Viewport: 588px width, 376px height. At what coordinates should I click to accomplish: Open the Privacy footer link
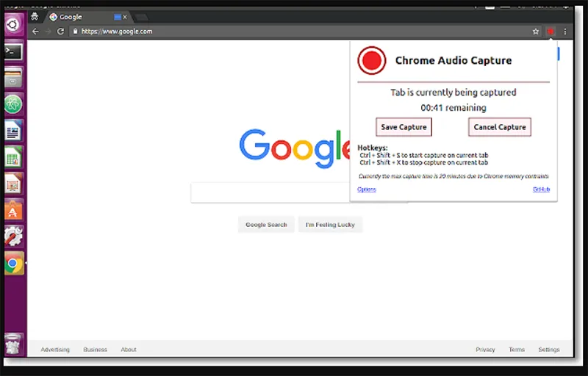[x=485, y=350]
